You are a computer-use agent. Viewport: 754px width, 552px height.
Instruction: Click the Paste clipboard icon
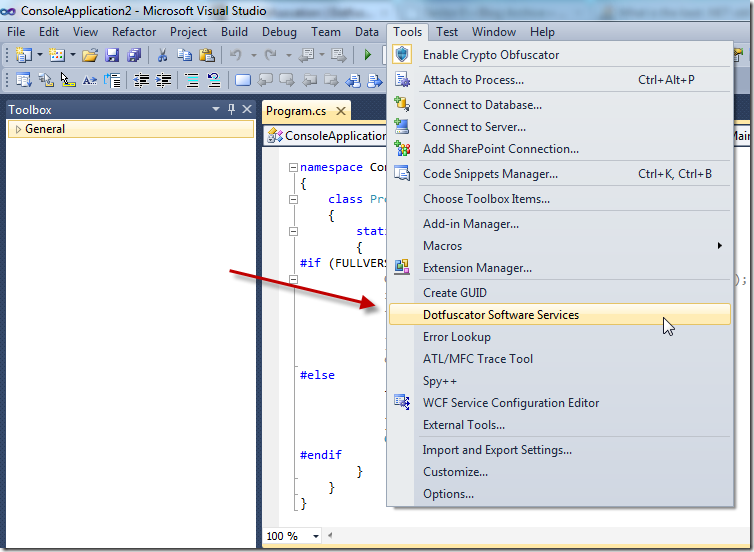[207, 55]
